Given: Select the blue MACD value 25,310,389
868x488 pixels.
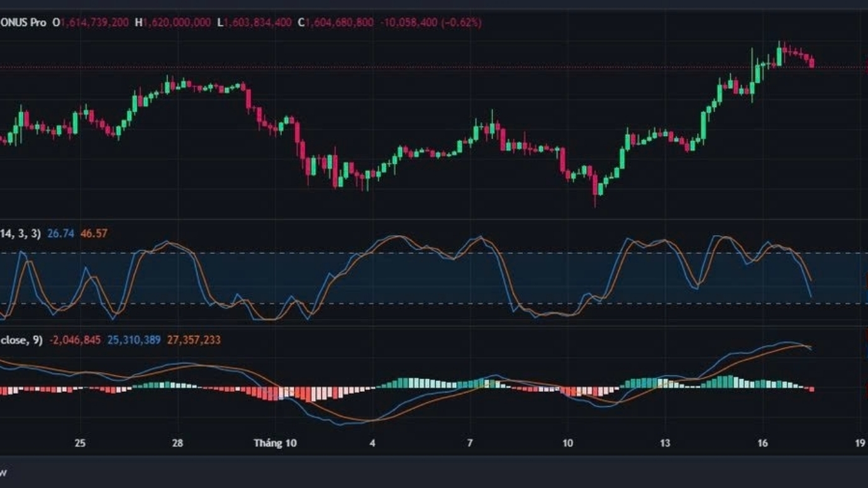Looking at the screenshot, I should 134,340.
